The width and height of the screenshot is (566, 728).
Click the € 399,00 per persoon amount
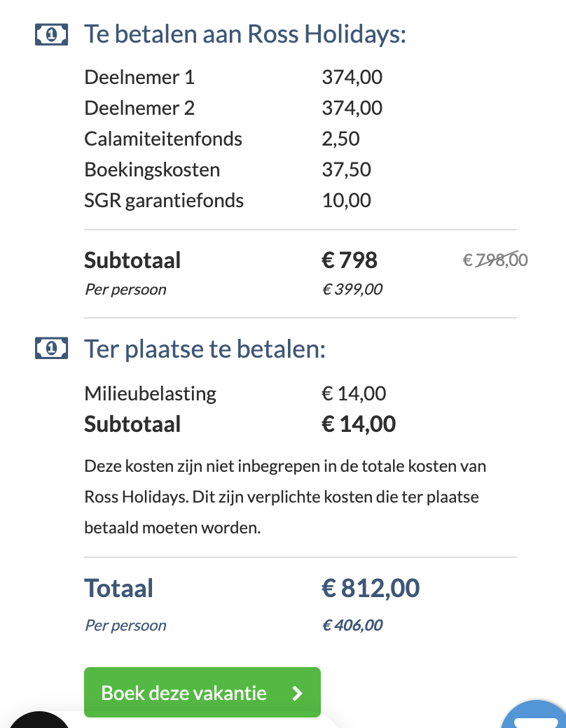click(x=352, y=289)
